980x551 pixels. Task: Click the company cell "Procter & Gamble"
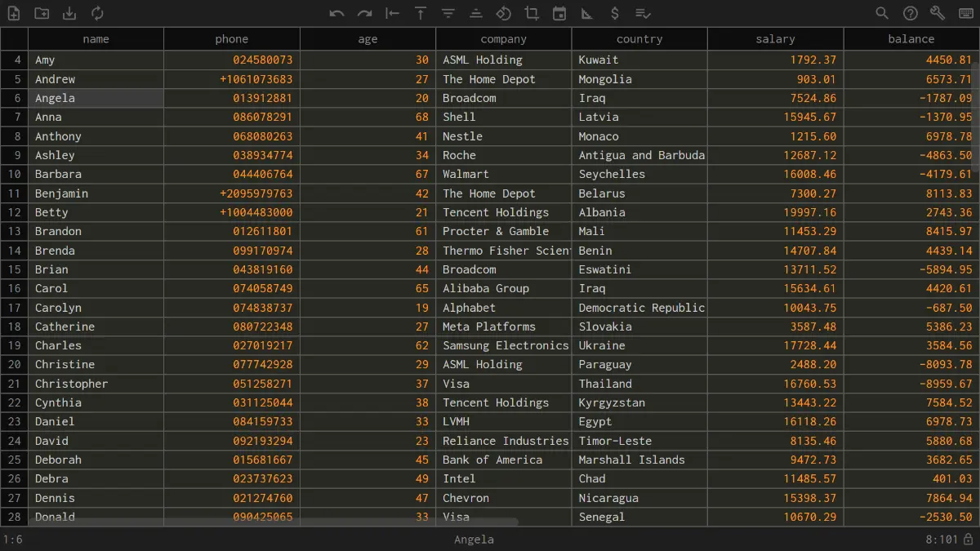click(504, 231)
